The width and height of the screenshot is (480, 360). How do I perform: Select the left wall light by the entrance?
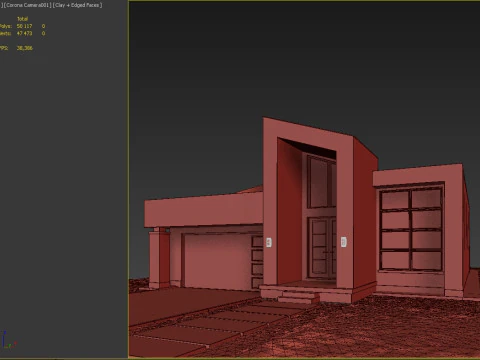[x=269, y=242]
